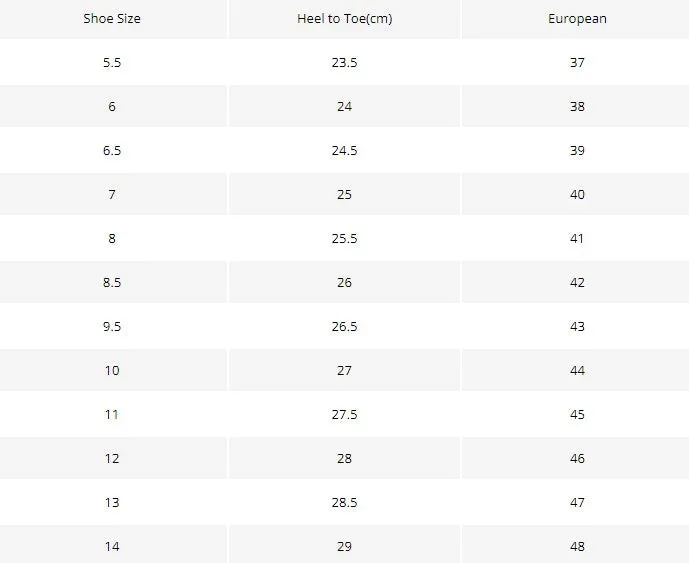Select the 26 cm heel to toe cell
Screen dimensions: 689x563
point(344,282)
